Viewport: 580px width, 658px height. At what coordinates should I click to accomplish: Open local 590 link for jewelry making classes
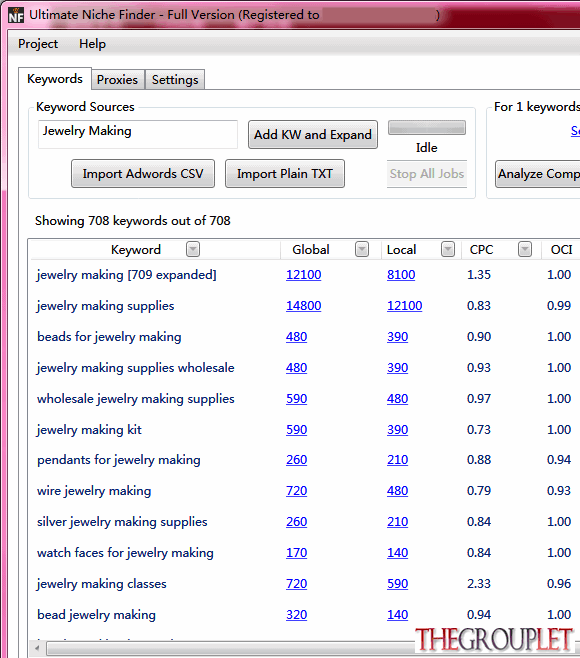397,584
